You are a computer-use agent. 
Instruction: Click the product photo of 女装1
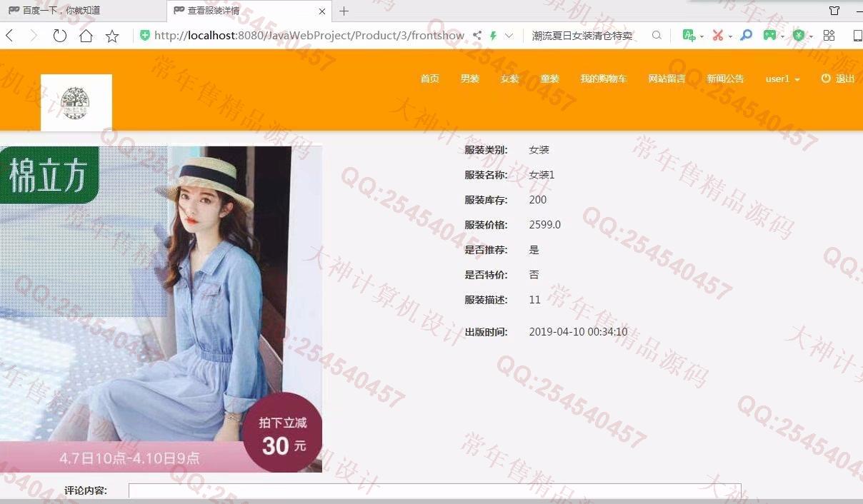click(x=161, y=309)
